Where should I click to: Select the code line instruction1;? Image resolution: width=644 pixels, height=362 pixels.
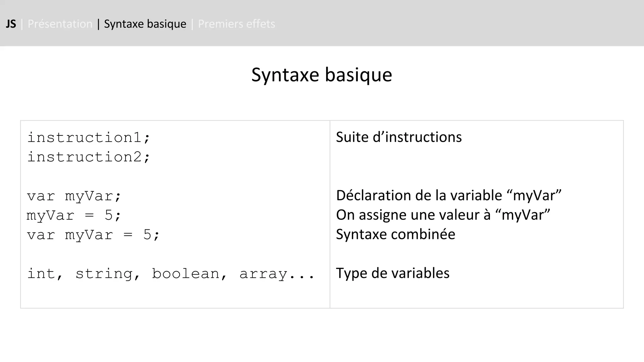tap(89, 138)
